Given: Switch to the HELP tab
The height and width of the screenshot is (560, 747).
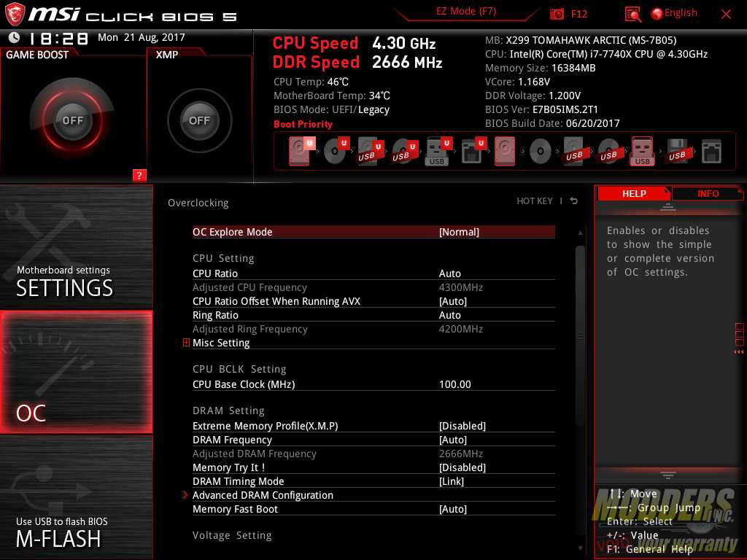Looking at the screenshot, I should [x=634, y=193].
